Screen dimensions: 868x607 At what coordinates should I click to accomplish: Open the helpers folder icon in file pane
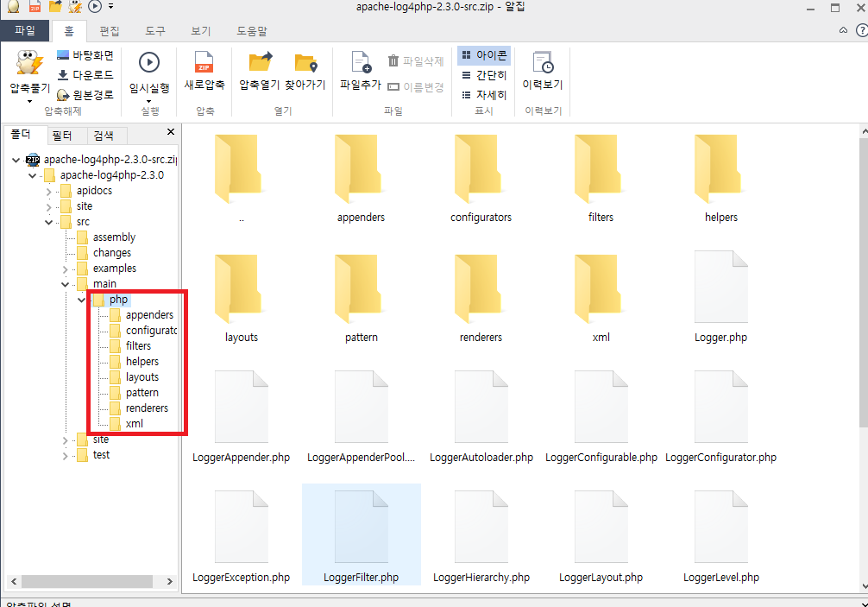point(720,169)
